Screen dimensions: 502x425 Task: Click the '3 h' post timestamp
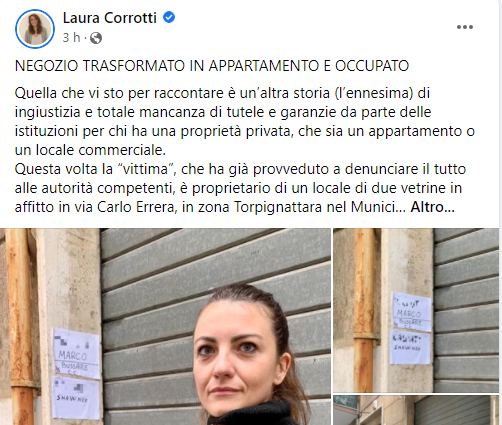(71, 37)
